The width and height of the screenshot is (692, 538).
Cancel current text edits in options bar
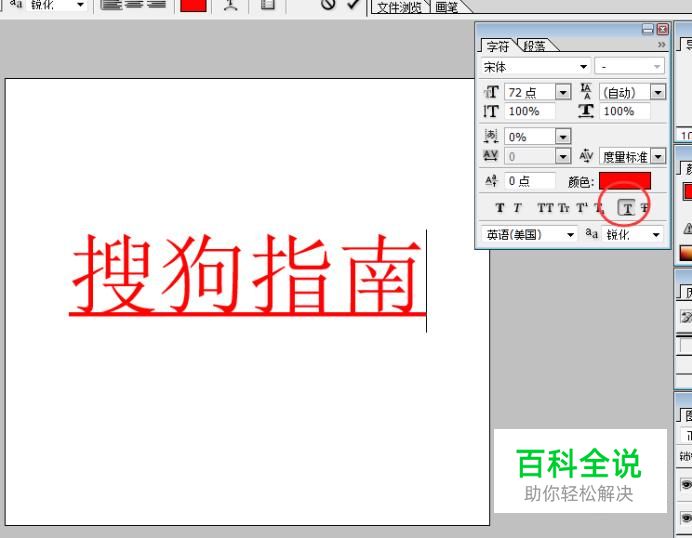coord(328,4)
